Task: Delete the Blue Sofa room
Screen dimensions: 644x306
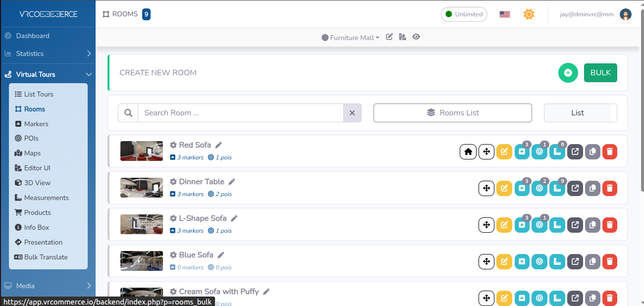Action: tap(610, 262)
